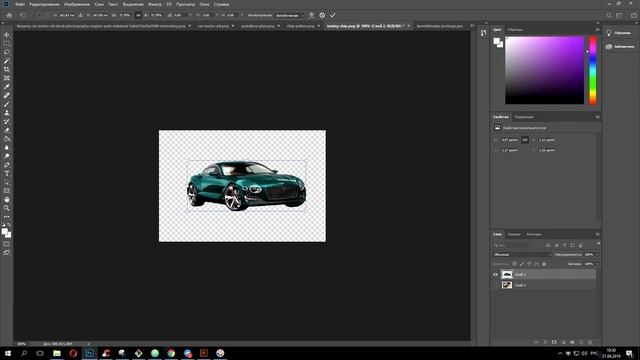Open the layer opacity dropdown arrow
Image resolution: width=640 pixels, height=360 pixels.
(x=597, y=254)
